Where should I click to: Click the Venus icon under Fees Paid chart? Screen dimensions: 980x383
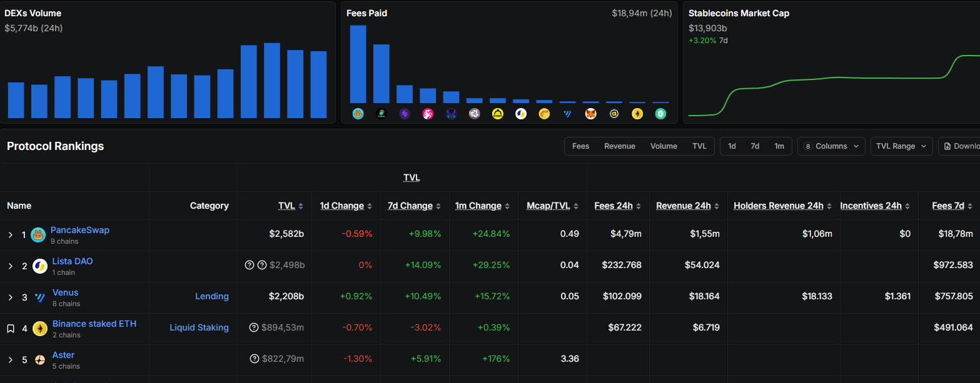coord(568,114)
